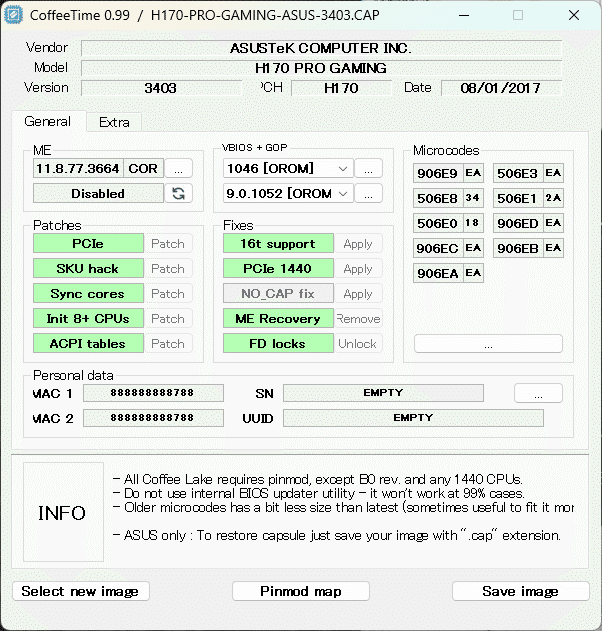Click browse button next to VBIOS dropdown
The width and height of the screenshot is (602, 631).
tap(368, 169)
